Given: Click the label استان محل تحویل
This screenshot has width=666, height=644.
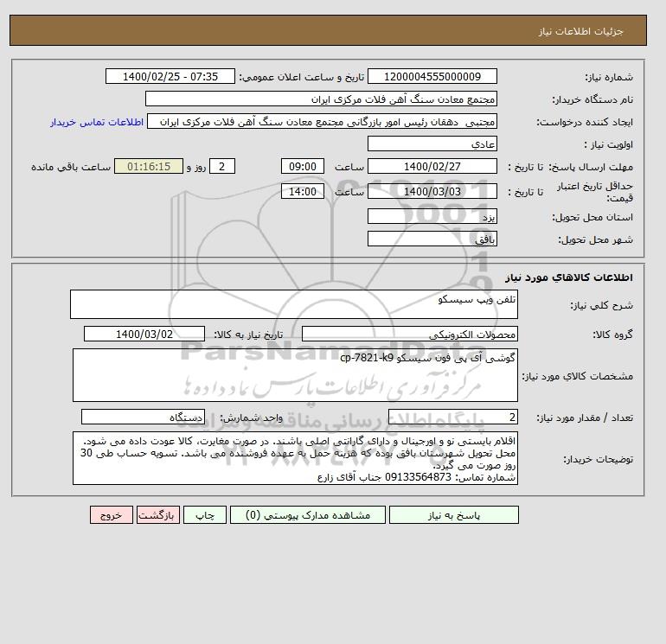Looking at the screenshot, I should pos(592,217).
